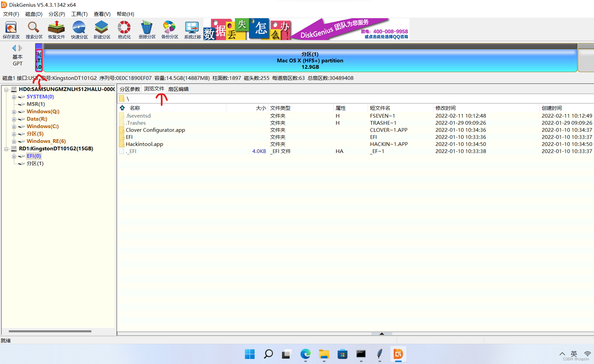Viewport: 594px width, 364px height.
Task: Switch to the 浏览文件 tab
Action: (x=154, y=89)
